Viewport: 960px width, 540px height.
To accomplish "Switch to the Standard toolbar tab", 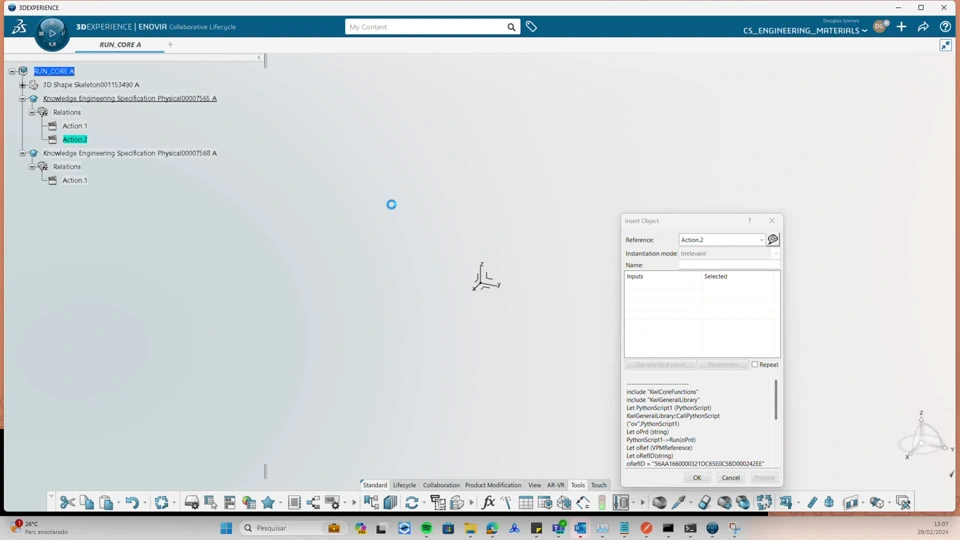I will tap(375, 485).
